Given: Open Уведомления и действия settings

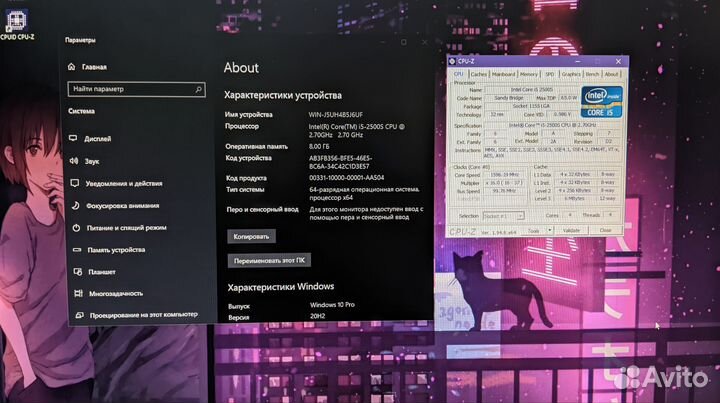Looking at the screenshot, I should 124,184.
